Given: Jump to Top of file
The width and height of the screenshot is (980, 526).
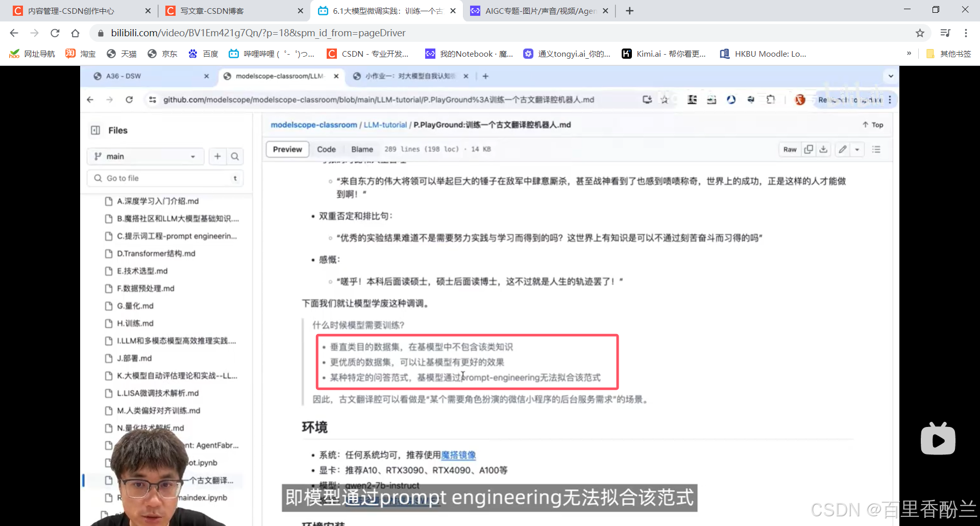Looking at the screenshot, I should coord(873,125).
